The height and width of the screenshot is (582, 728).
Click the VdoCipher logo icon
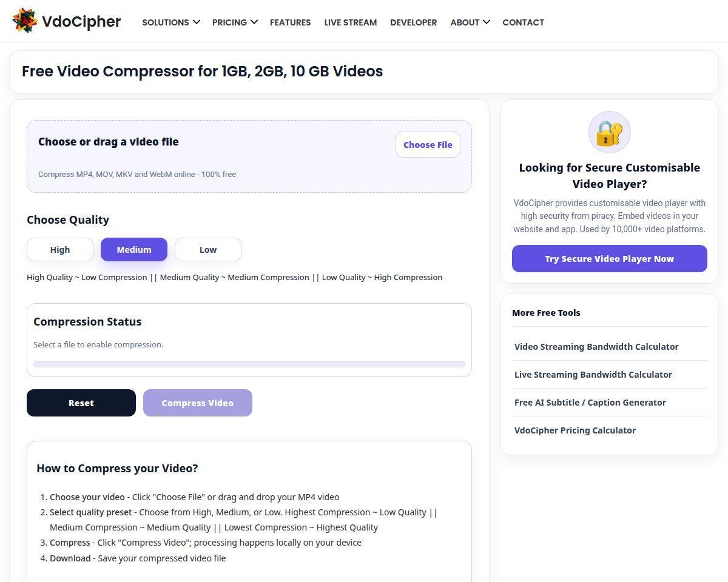pyautogui.click(x=25, y=21)
